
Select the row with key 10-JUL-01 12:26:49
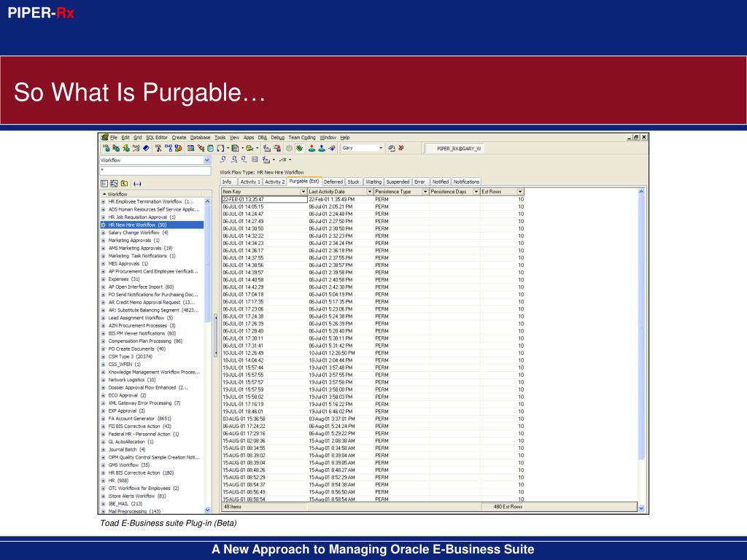pyautogui.click(x=373, y=354)
